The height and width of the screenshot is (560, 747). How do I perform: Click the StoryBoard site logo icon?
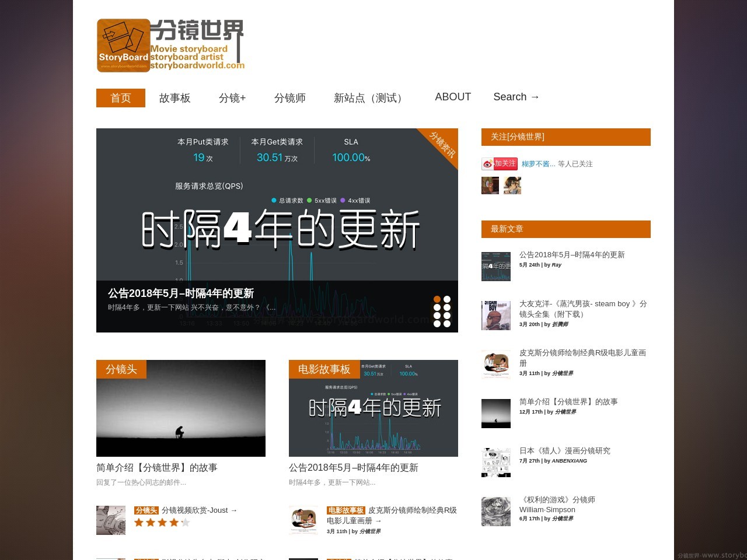click(x=123, y=45)
